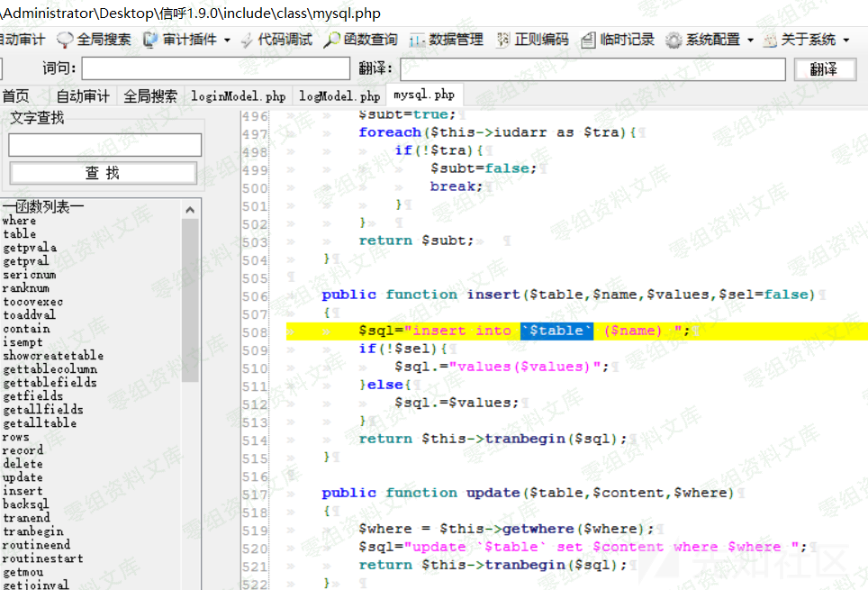Expand the 系统配置 dropdown arrow
Image resolution: width=868 pixels, height=590 pixels.
[x=750, y=40]
